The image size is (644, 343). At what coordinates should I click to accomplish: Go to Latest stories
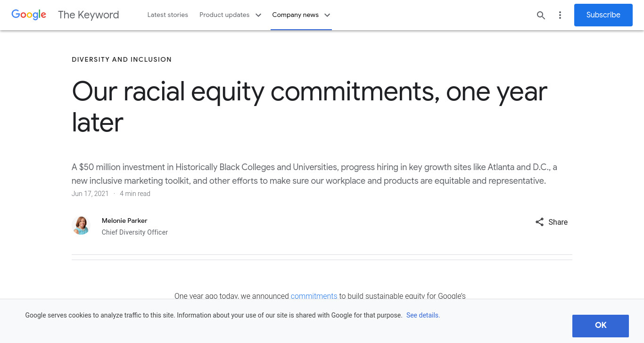pos(168,15)
